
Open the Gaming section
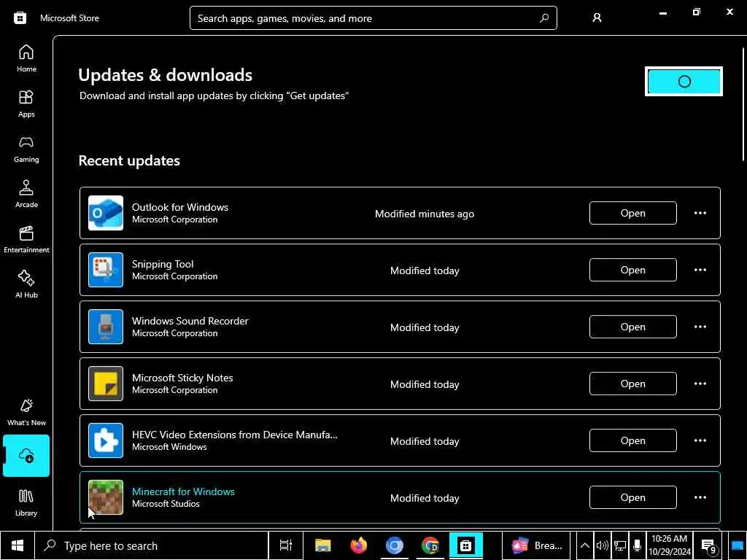(26, 149)
